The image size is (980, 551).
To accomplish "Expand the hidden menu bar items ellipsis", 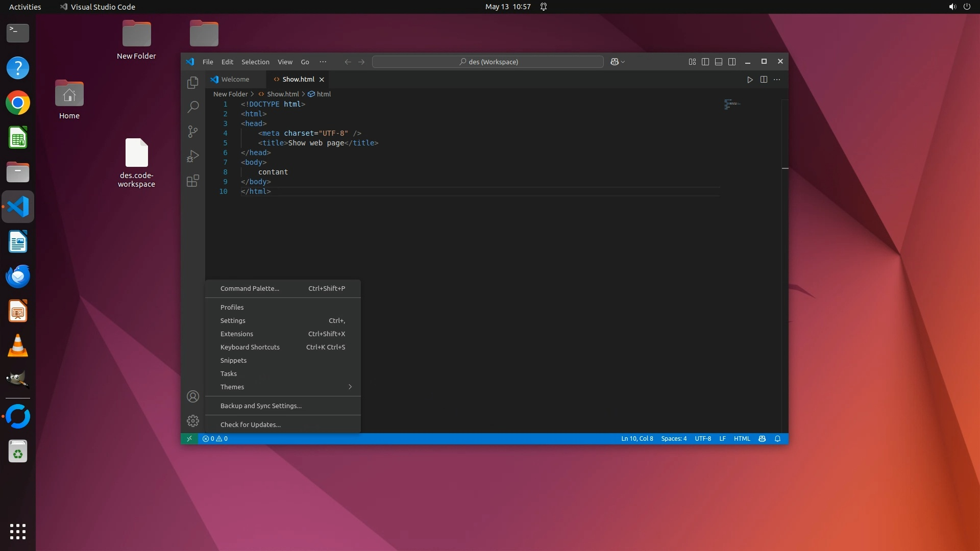I will pyautogui.click(x=323, y=62).
